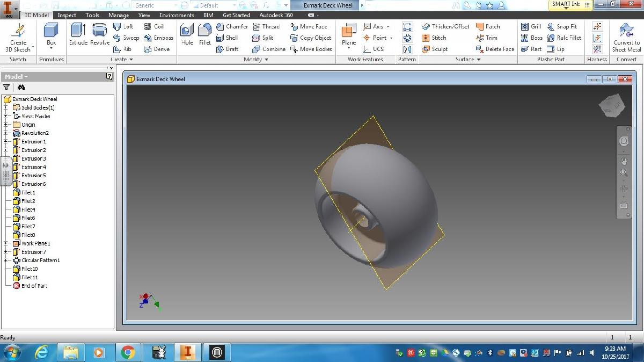The image size is (644, 362).
Task: Click the Rule Fillet tool
Action: 564,38
